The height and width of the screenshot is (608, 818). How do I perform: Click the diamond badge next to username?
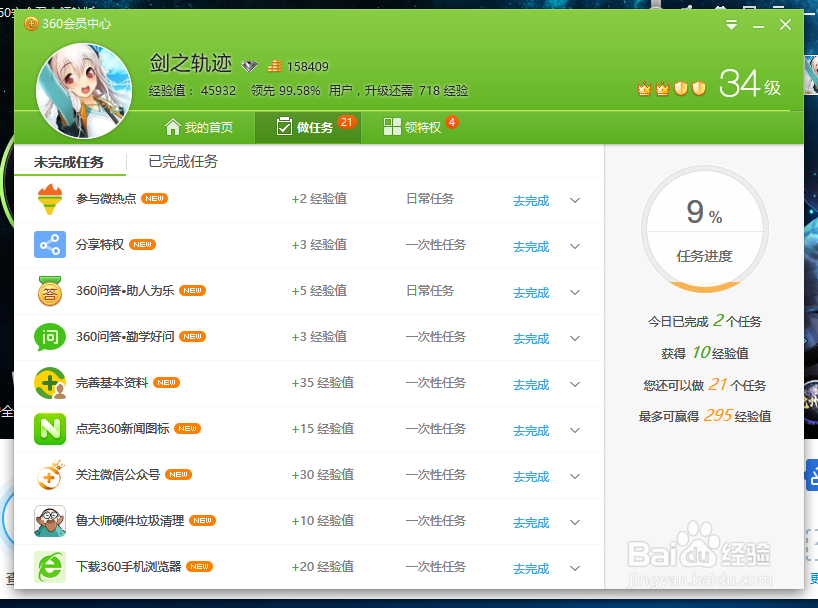point(249,66)
